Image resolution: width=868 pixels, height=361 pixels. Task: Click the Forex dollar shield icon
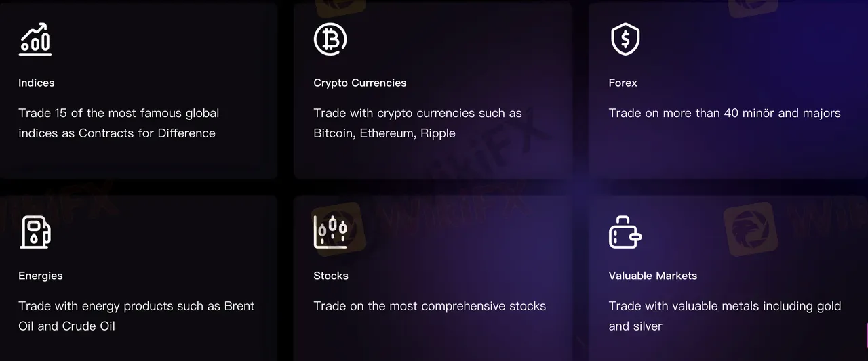coord(625,39)
